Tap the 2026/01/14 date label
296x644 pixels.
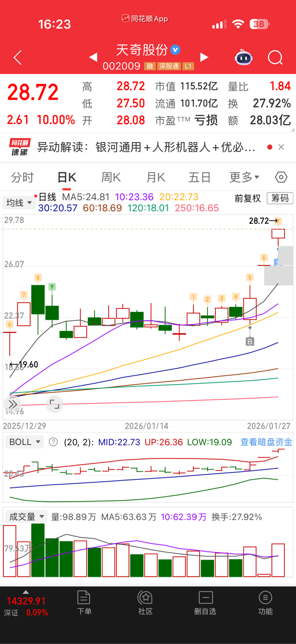coord(146,426)
